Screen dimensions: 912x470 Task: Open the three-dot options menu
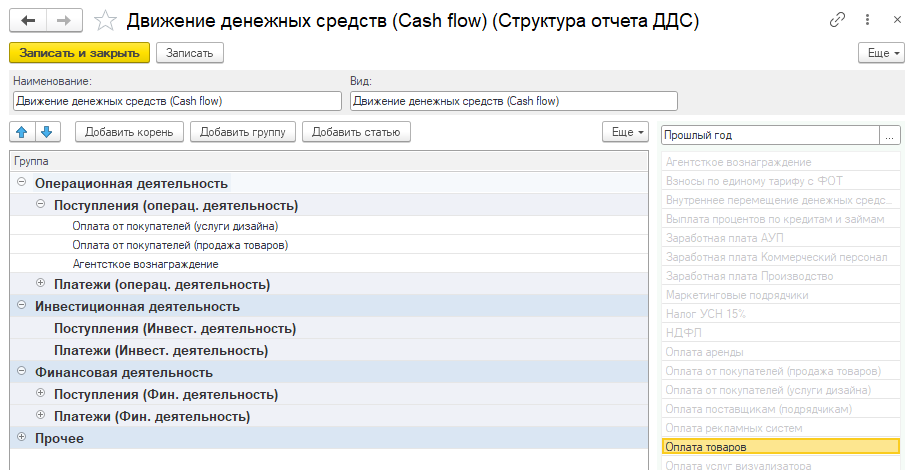[x=867, y=20]
